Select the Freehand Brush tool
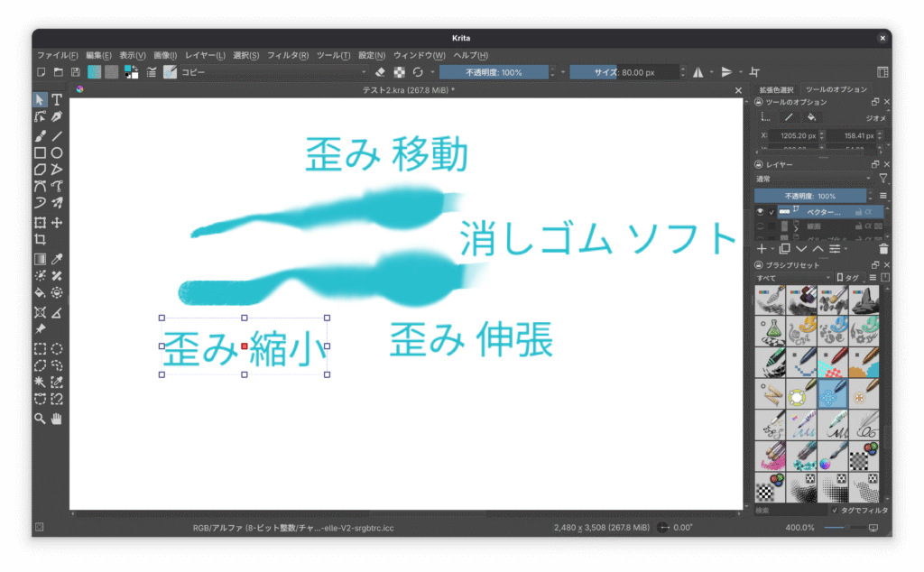The width and height of the screenshot is (924, 572). (x=40, y=136)
